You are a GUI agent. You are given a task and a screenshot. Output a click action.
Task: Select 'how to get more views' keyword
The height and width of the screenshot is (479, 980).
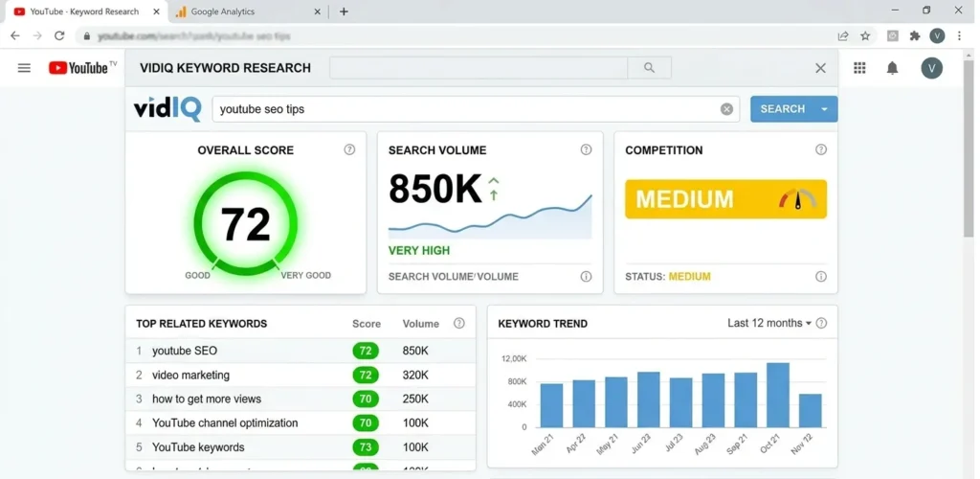[300, 399]
